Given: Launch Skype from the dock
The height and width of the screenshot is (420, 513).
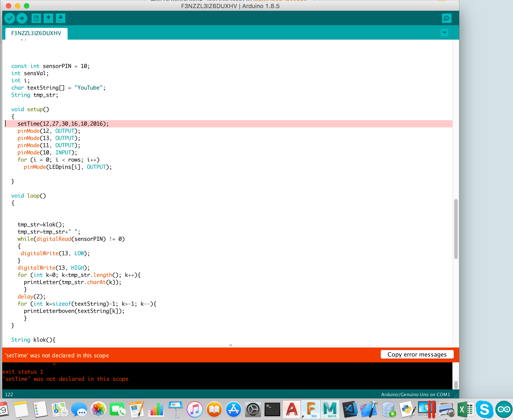Looking at the screenshot, I should click(x=484, y=409).
